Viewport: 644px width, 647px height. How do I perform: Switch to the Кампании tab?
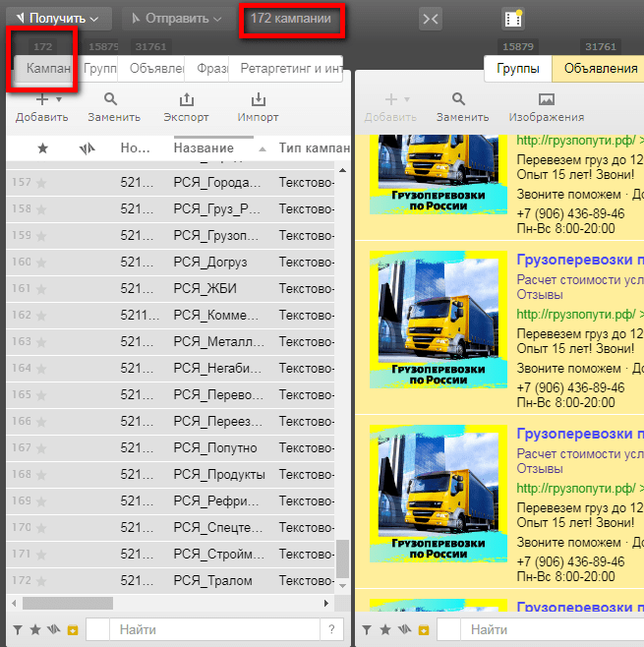coord(42,68)
